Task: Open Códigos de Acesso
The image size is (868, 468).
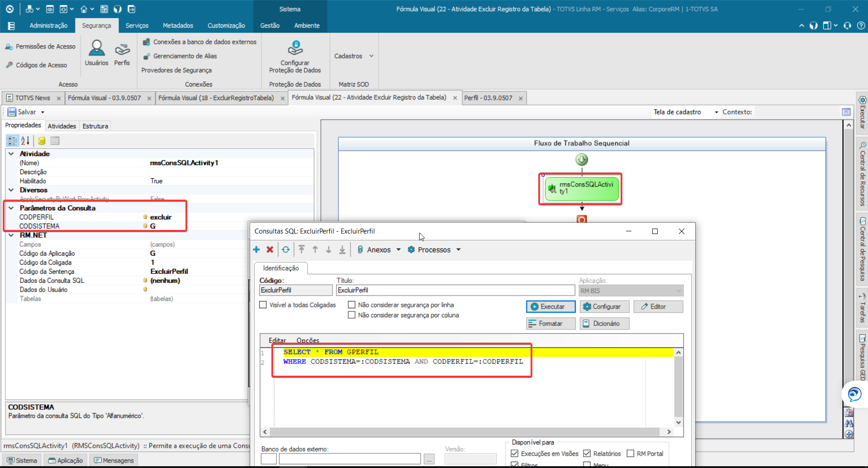Action: [x=37, y=65]
